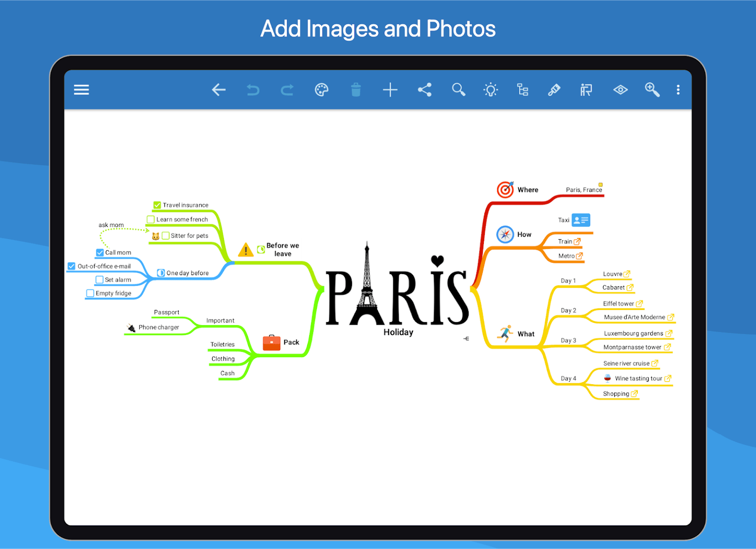756x549 pixels.
Task: Click the zoom magnifier with plus icon
Action: coord(652,90)
